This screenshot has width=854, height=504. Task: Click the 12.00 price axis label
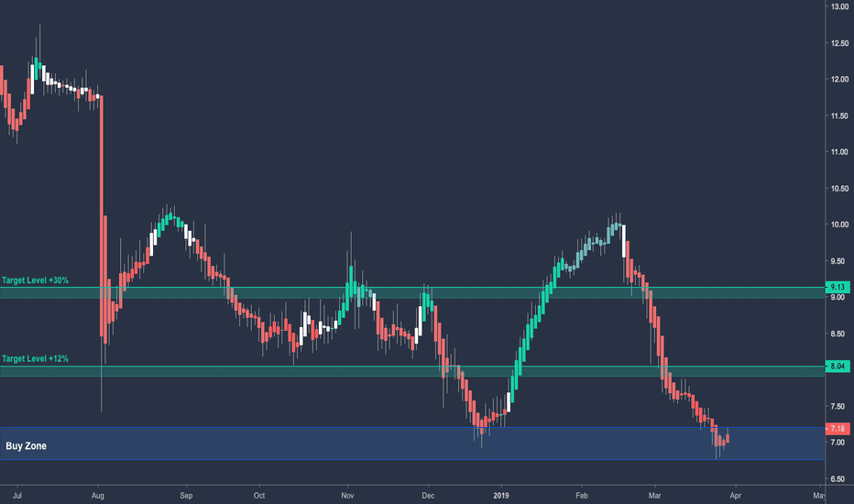point(839,80)
